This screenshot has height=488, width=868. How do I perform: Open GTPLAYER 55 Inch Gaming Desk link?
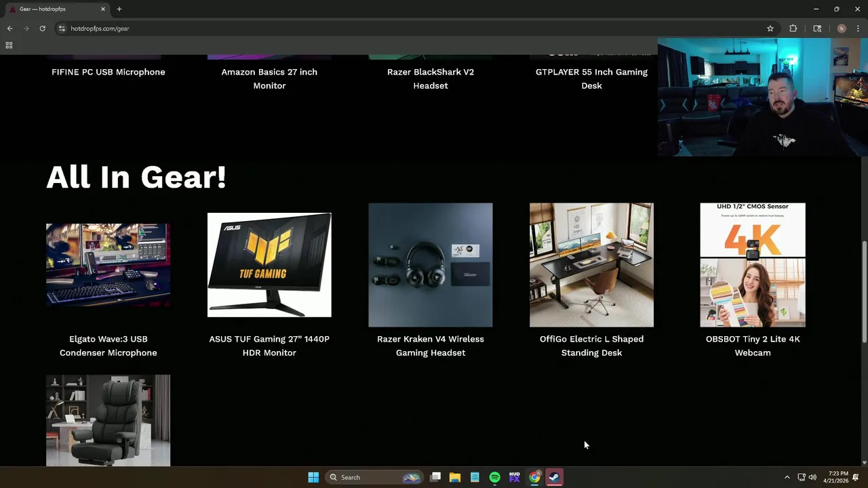591,79
